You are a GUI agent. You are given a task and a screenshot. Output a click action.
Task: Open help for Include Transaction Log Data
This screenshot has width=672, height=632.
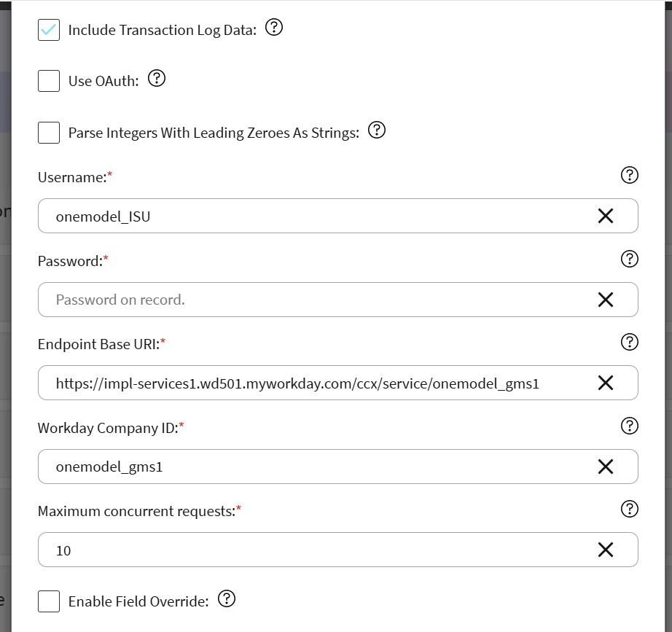coord(274,28)
